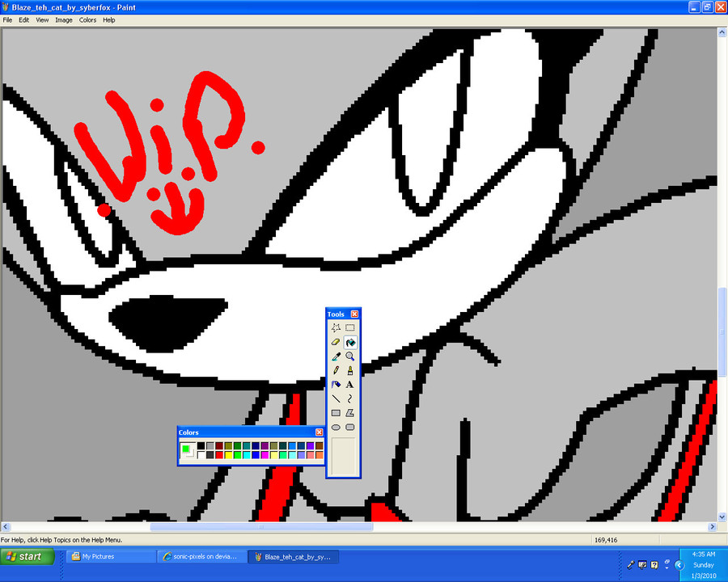Select the Brush tool
The image size is (728, 582).
350,370
